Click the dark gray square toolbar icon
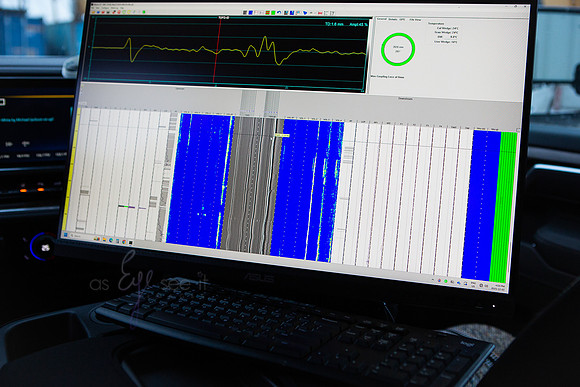This screenshot has height=387, width=580. click(x=245, y=13)
